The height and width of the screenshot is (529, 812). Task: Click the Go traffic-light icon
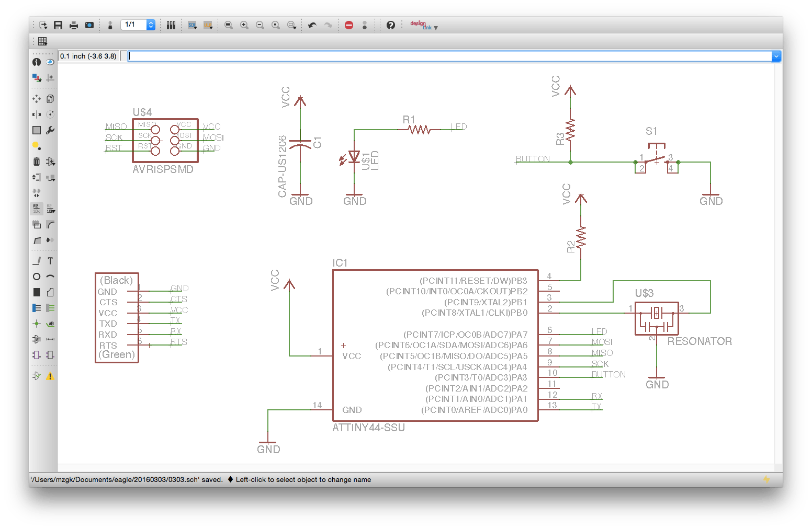tap(365, 25)
